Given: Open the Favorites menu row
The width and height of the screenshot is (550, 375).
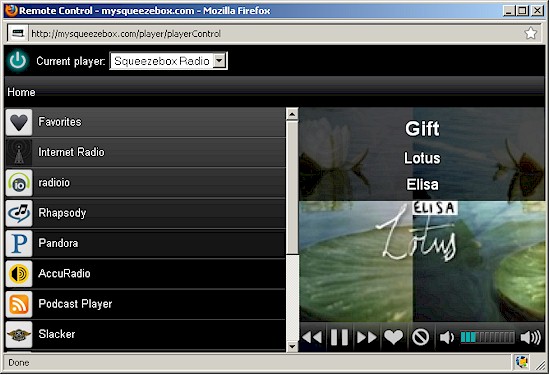Looking at the screenshot, I should point(146,122).
